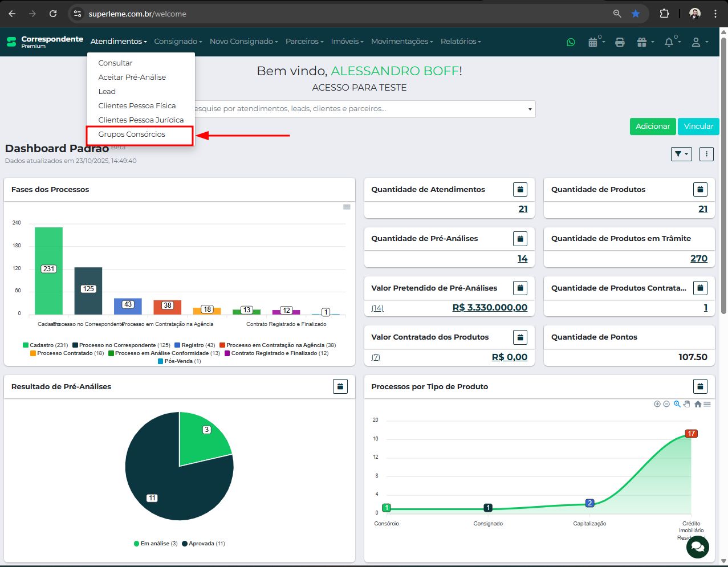Select Grupos Consórcios menu entry
Viewport: 728px width, 567px height.
coord(132,134)
